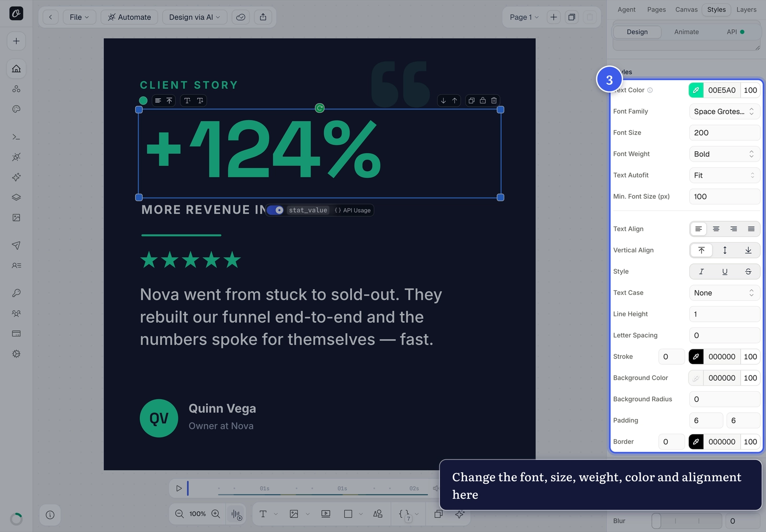This screenshot has width=766, height=532.
Task: Move selected element down one layer
Action: coord(443,101)
